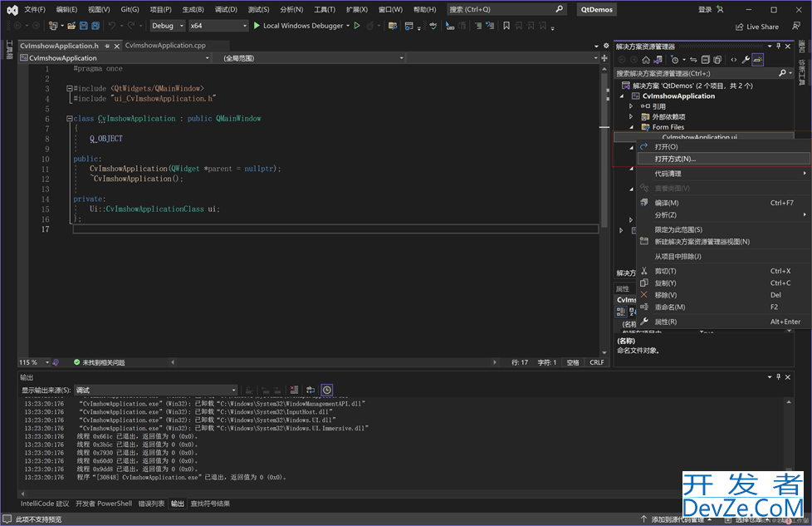Select 重命名(M) in context menu

coord(723,307)
